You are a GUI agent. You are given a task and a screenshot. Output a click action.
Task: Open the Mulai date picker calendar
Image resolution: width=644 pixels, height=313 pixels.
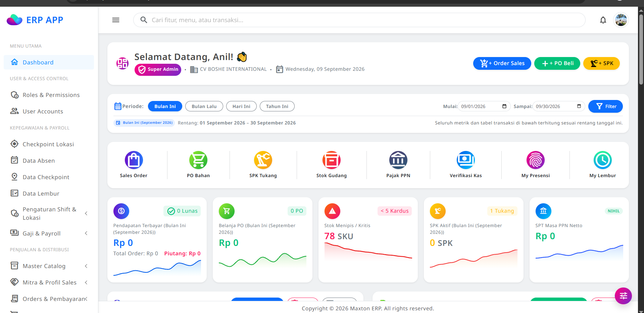[x=504, y=106]
